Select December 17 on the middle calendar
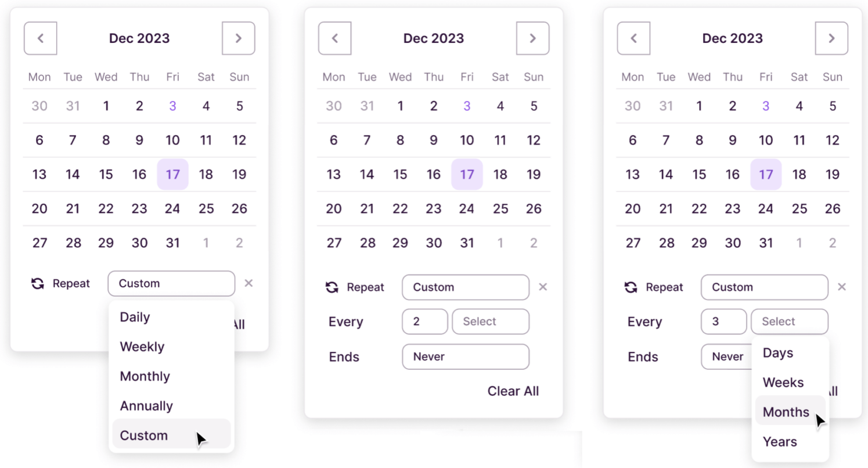The width and height of the screenshot is (868, 468). point(467,174)
